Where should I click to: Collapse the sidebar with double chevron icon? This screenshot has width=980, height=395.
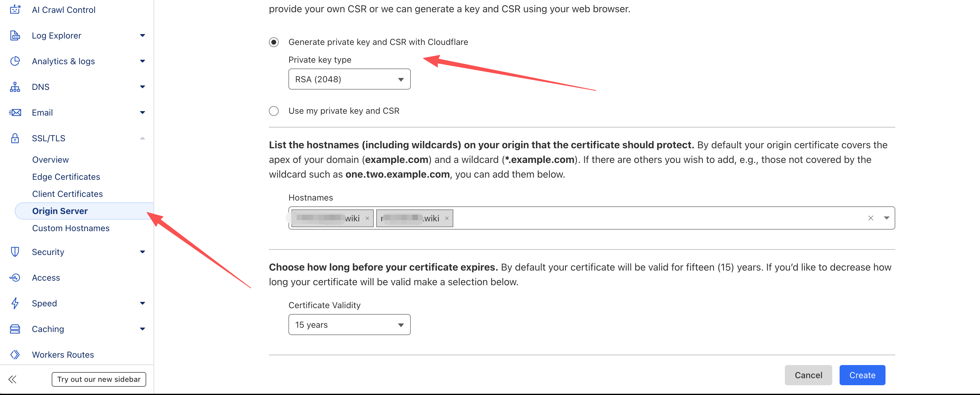pos(13,379)
